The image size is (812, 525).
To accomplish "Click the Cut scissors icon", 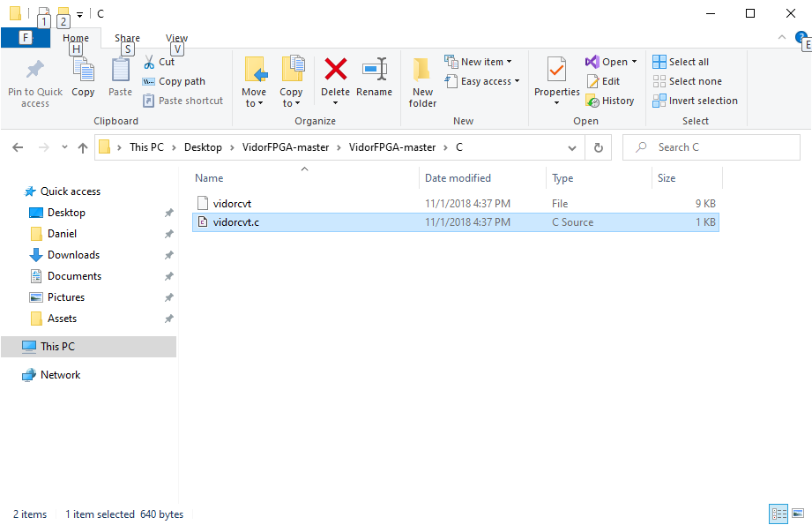I will click(149, 62).
